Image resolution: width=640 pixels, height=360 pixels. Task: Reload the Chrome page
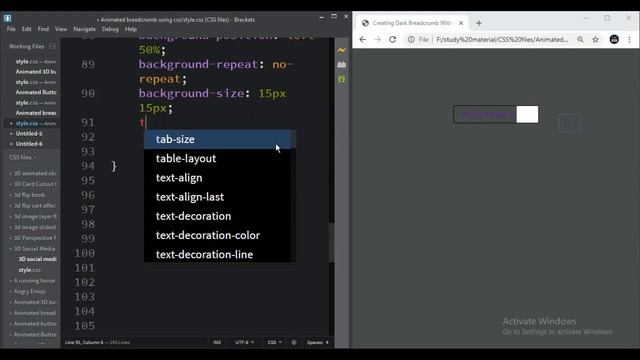pyautogui.click(x=393, y=40)
